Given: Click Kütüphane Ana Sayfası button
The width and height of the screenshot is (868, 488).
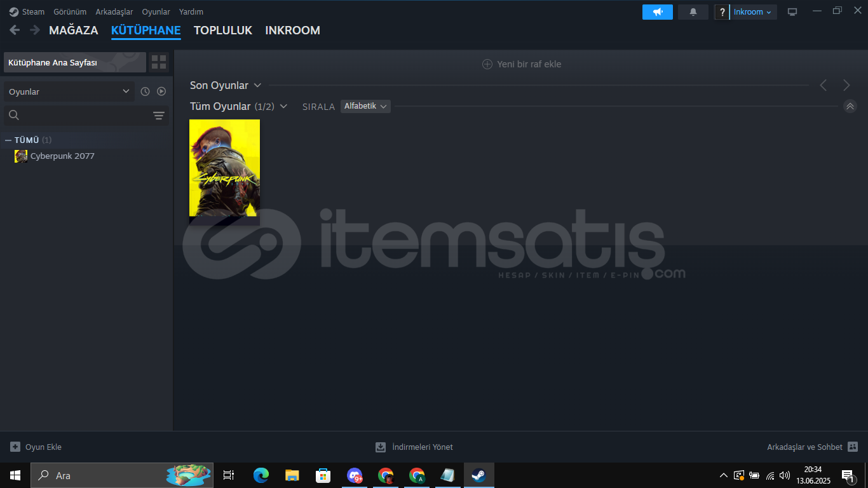Looking at the screenshot, I should click(x=75, y=62).
